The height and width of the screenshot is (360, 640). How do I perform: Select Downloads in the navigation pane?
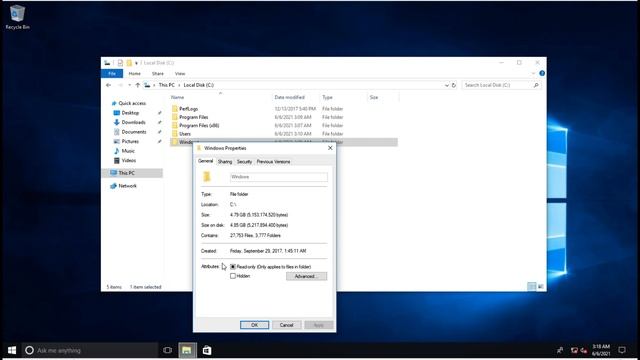click(133, 122)
